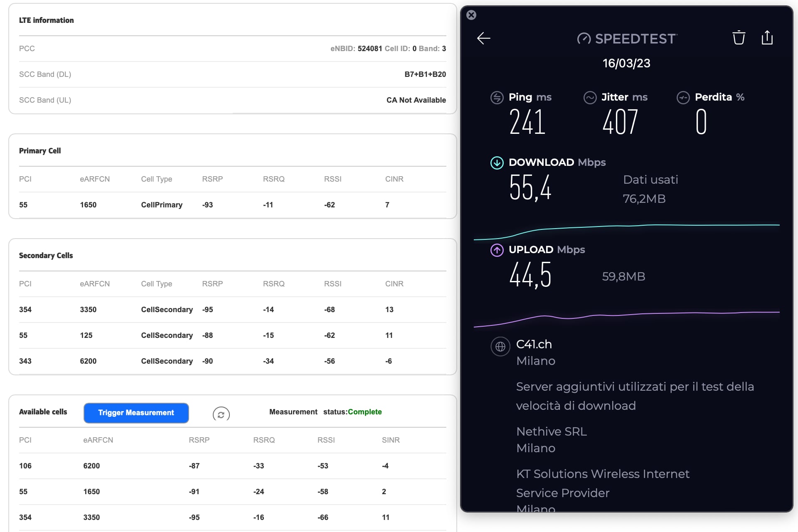The width and height of the screenshot is (798, 532).
Task: Click the 76,2MB data used value
Action: [x=644, y=199]
